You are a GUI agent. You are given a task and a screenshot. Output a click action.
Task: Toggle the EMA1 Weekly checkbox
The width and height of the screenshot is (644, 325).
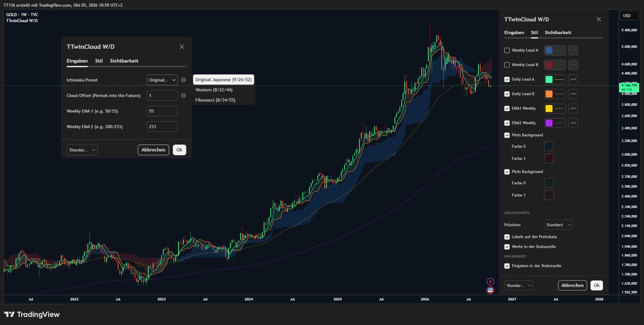click(507, 109)
